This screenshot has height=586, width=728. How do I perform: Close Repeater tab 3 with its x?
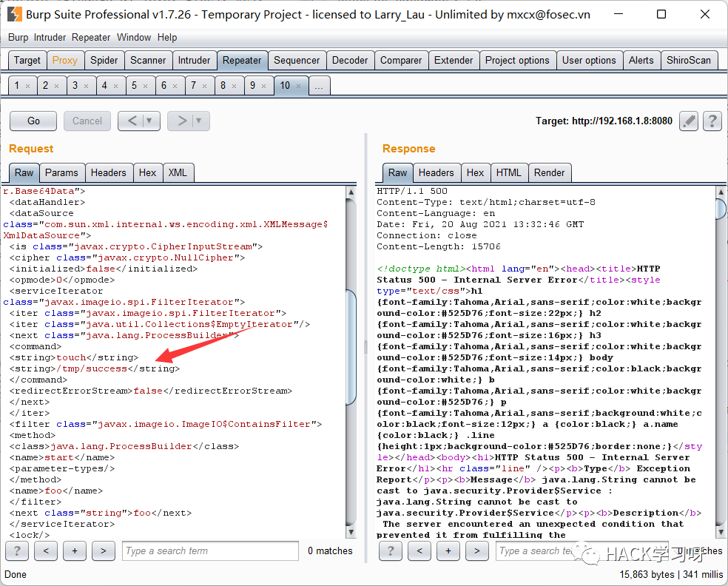[x=87, y=86]
